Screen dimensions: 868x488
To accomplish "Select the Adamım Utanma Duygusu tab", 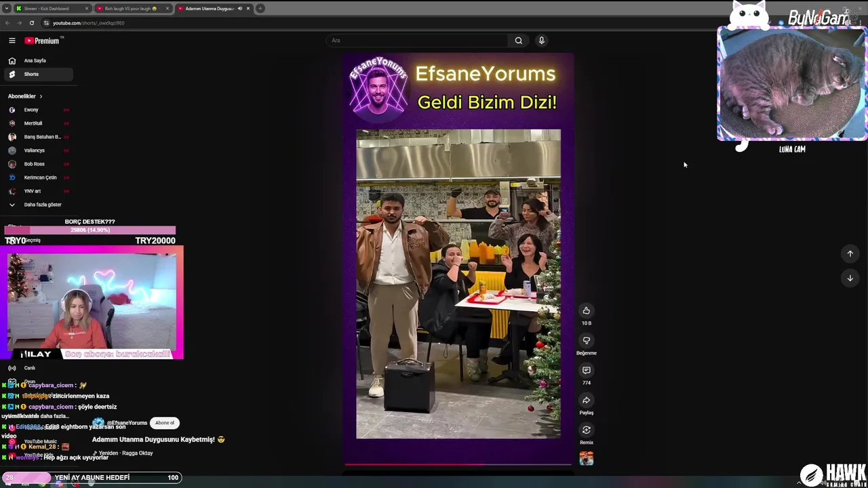I will 213,9.
